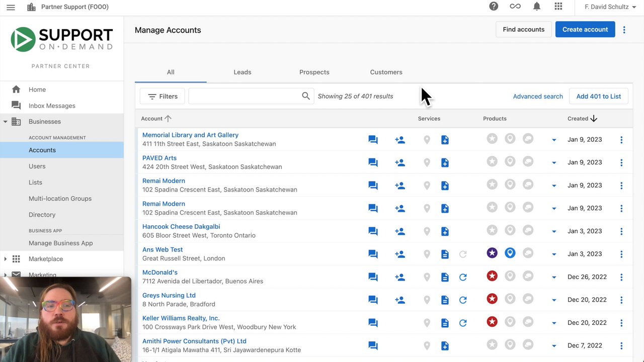Expand products dropdown for PAVED Arts
The image size is (644, 362).
point(554,163)
